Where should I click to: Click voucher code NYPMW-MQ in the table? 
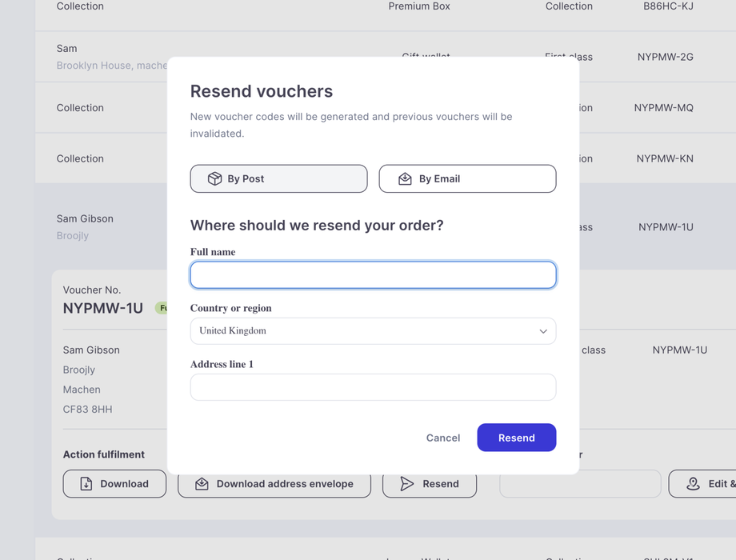coord(663,108)
